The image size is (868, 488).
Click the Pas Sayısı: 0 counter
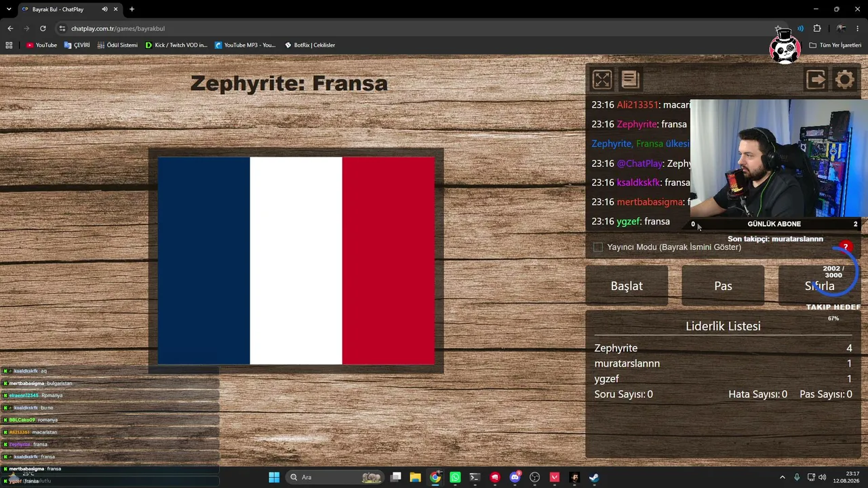[x=826, y=394]
